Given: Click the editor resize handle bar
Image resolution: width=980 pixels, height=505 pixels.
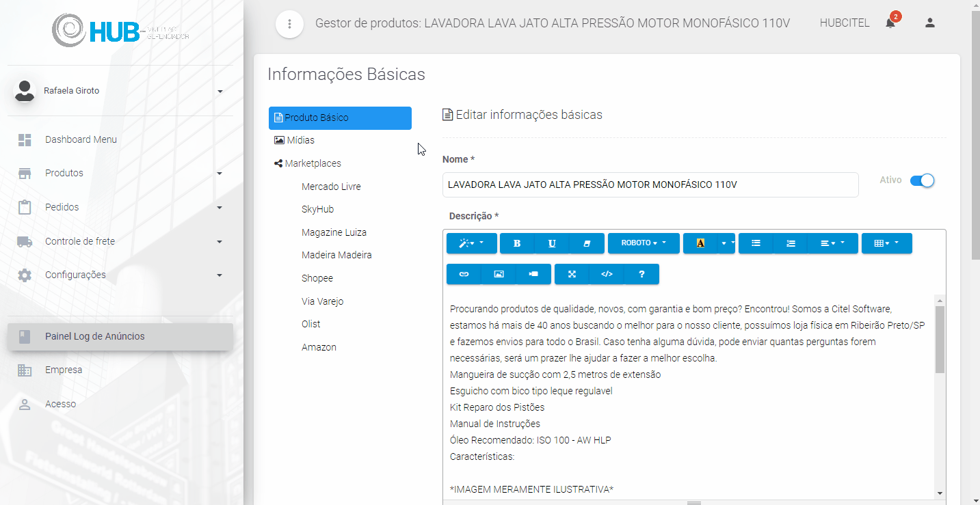Looking at the screenshot, I should pyautogui.click(x=694, y=502).
